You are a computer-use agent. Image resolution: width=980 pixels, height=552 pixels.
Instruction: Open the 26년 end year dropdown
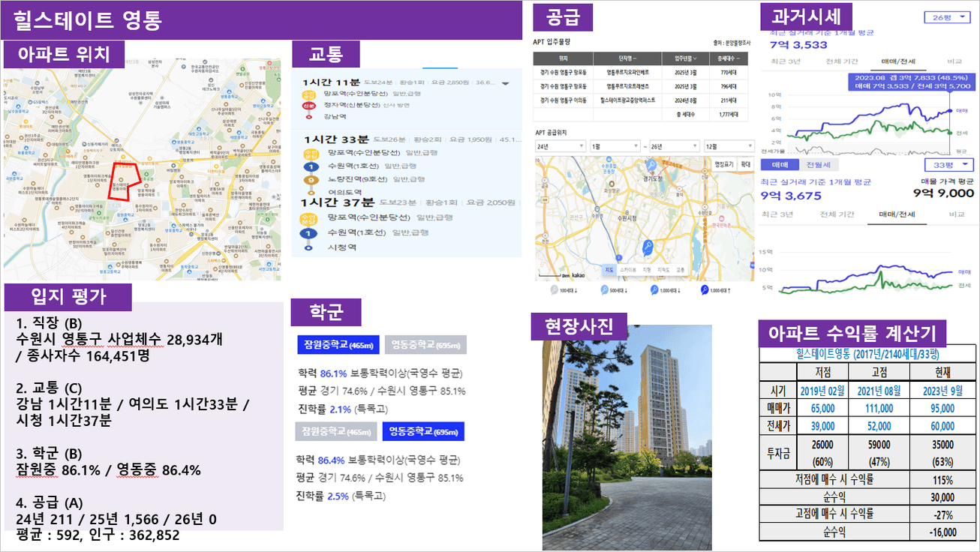(x=674, y=145)
